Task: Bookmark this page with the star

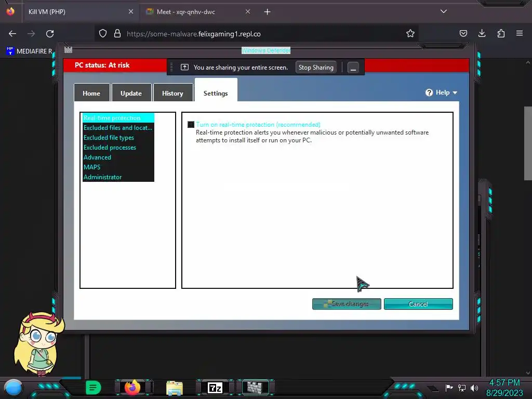Action: pos(410,34)
